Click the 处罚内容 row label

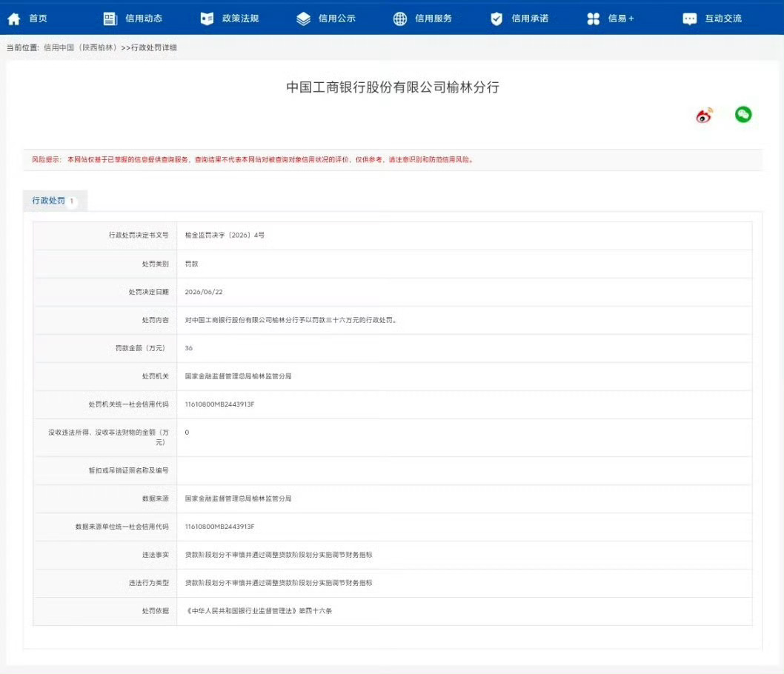(155, 320)
